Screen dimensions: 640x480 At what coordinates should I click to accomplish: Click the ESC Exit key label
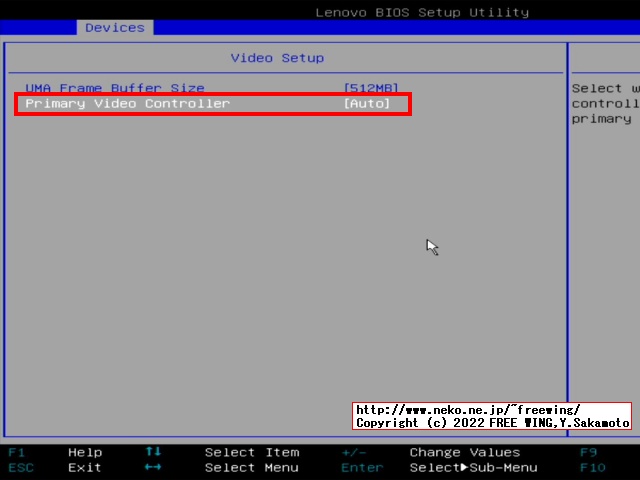[21, 467]
